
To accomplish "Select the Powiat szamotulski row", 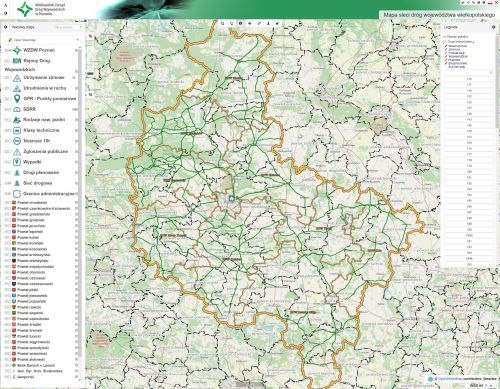I will click(41, 319).
